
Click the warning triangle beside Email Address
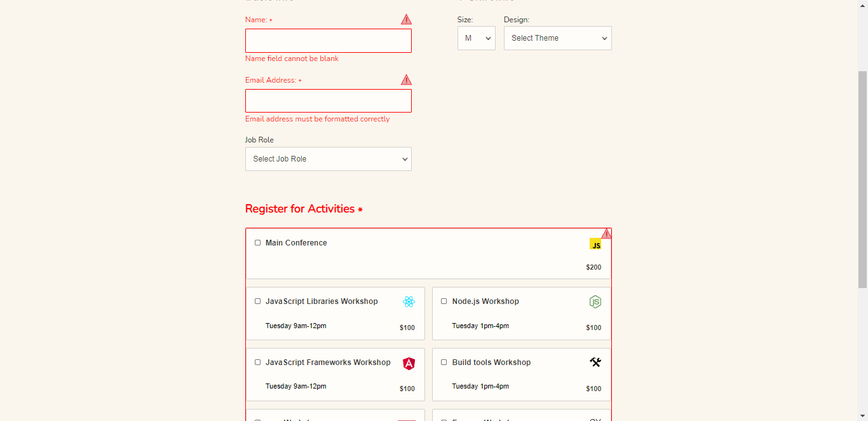pyautogui.click(x=406, y=79)
